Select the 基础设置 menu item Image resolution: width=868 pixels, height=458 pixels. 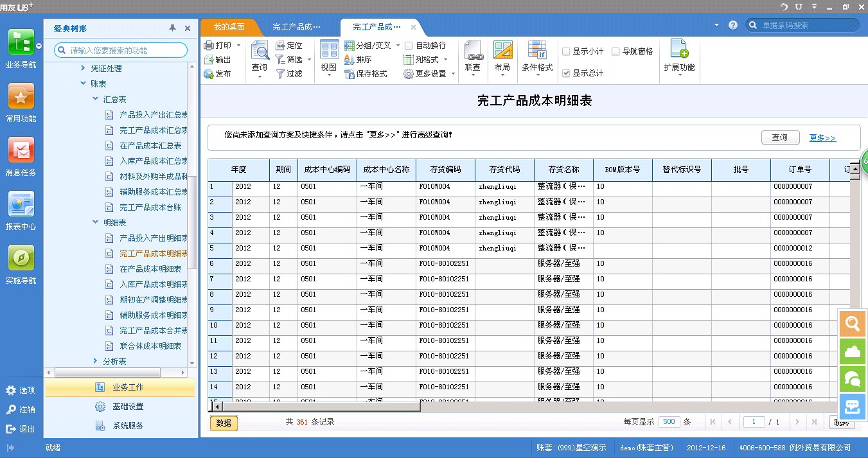(120, 407)
